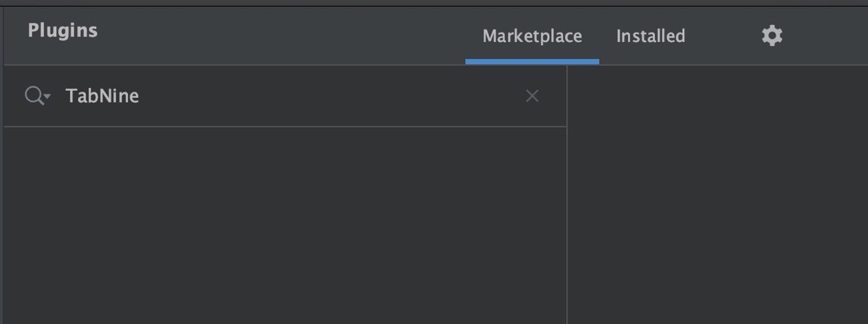Click the cogwheel icon beside Installed
This screenshot has width=868, height=324.
(772, 36)
